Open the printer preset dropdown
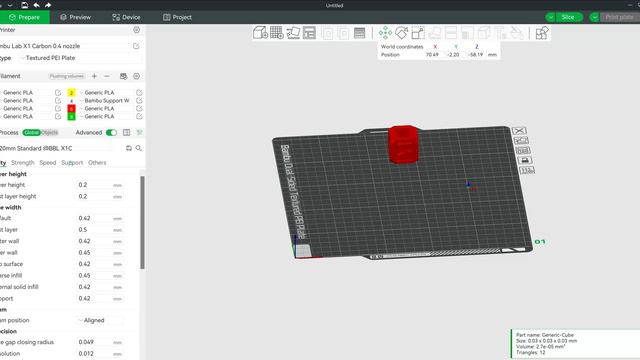The width and height of the screenshot is (640, 360). [x=65, y=46]
